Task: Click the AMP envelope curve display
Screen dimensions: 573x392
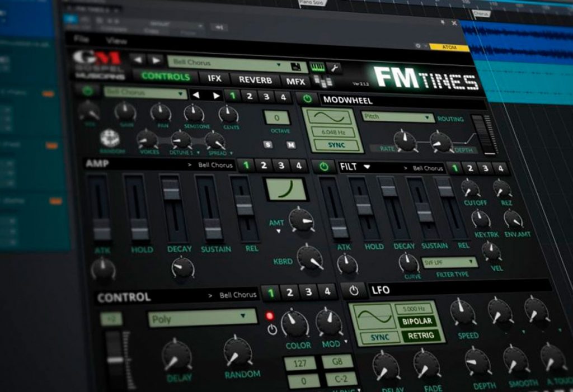Action: (286, 189)
